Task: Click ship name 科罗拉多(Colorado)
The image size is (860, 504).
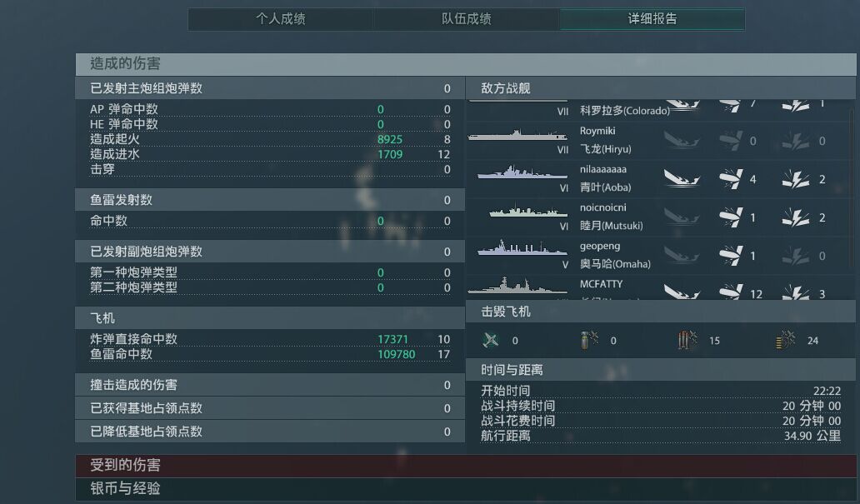Action: click(625, 111)
